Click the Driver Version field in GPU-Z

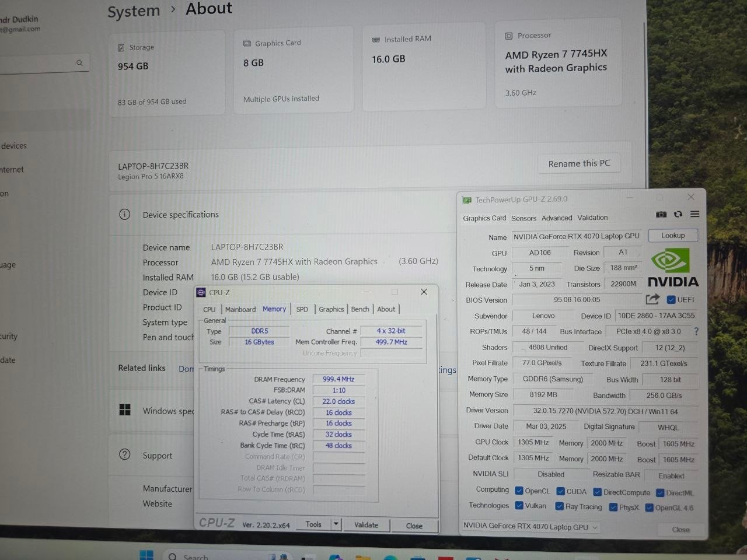tap(605, 411)
